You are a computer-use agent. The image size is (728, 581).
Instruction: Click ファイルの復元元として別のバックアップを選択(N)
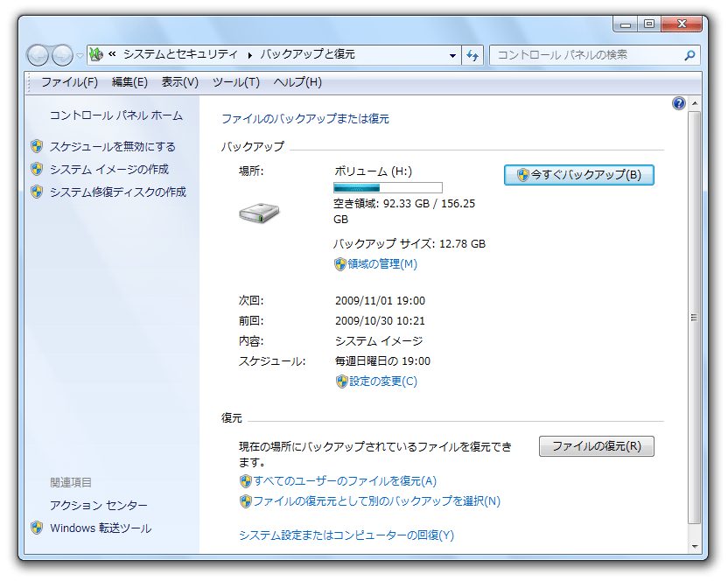click(x=376, y=501)
